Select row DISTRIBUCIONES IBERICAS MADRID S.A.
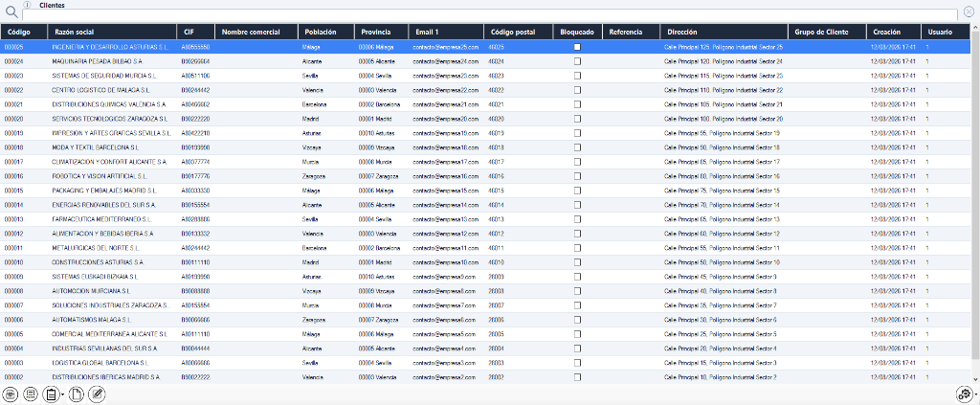Screen dimensions: 980x405 [x=485, y=377]
